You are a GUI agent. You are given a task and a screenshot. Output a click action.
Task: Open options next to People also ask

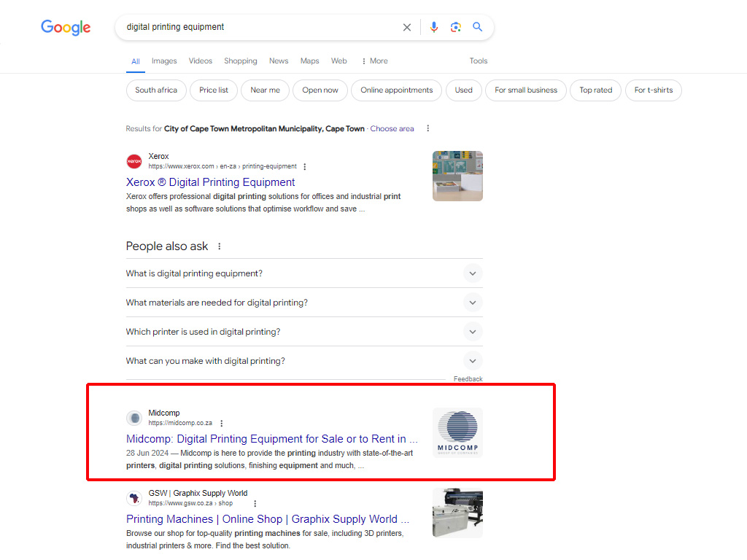pyautogui.click(x=220, y=246)
